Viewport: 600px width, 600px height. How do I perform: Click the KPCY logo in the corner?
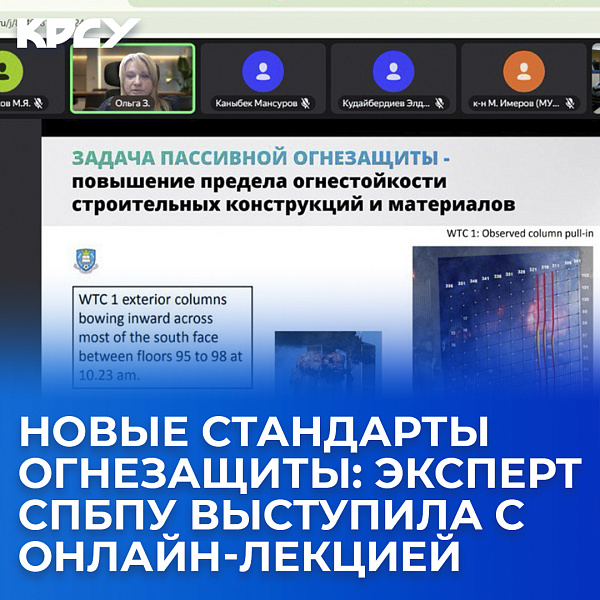tap(76, 33)
